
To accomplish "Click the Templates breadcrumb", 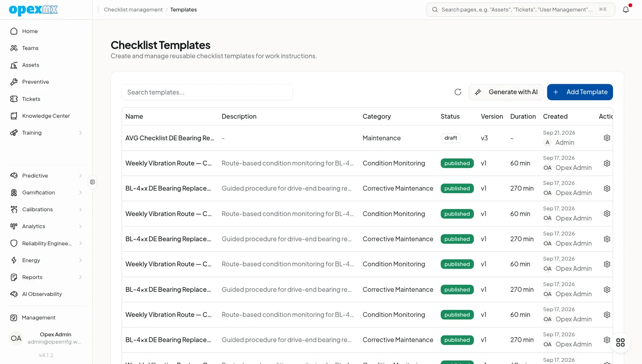I will click(183, 10).
